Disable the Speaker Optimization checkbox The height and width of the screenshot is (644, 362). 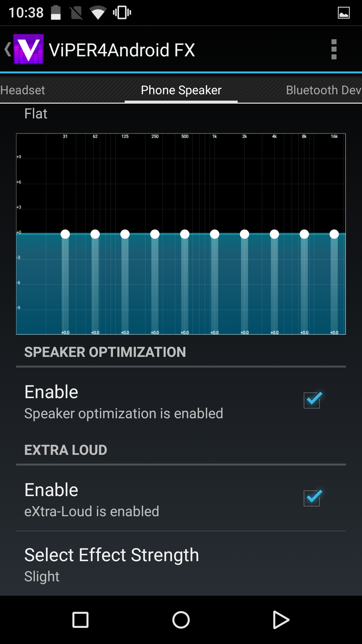pos(312,400)
